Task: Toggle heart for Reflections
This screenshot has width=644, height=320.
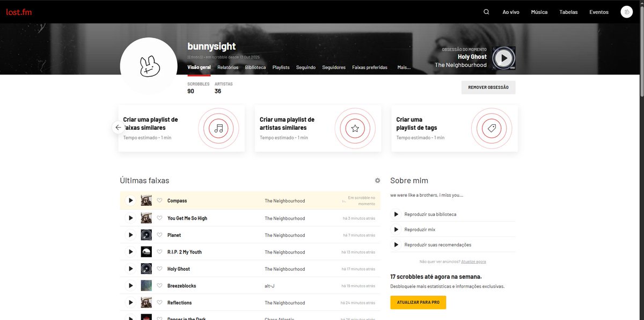Action: click(159, 302)
